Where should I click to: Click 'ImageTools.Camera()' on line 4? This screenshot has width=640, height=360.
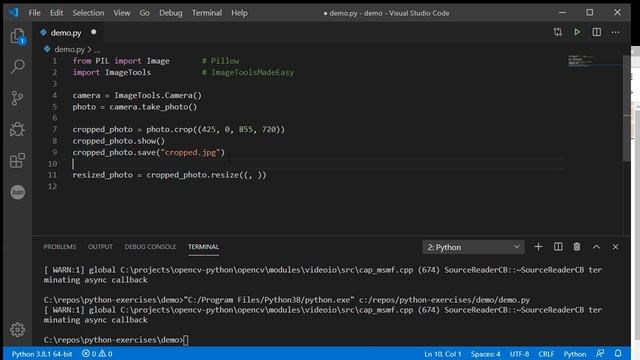(x=158, y=95)
